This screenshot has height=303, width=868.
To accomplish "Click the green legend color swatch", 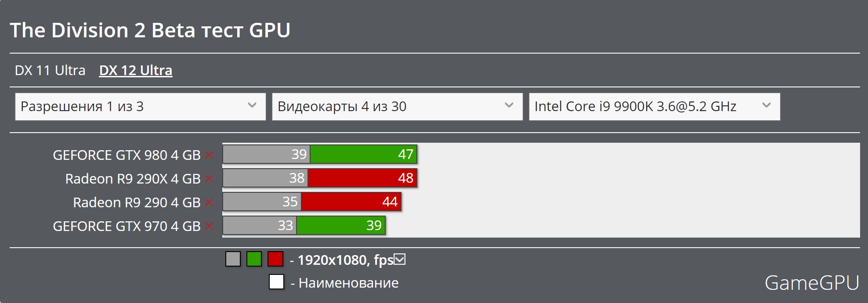I will [x=254, y=259].
